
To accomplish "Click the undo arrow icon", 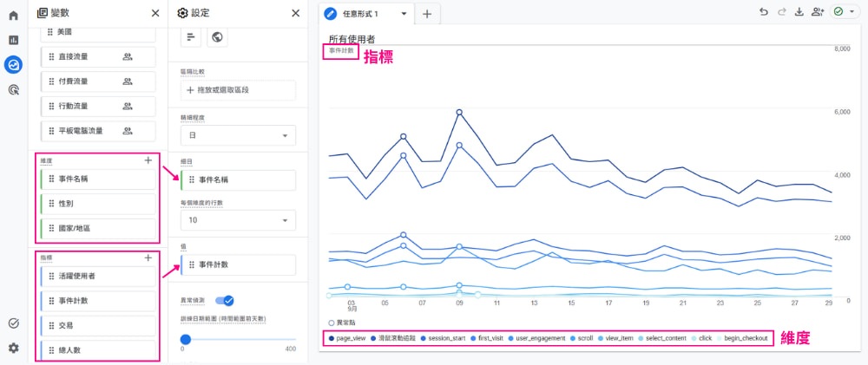I will pyautogui.click(x=764, y=11).
